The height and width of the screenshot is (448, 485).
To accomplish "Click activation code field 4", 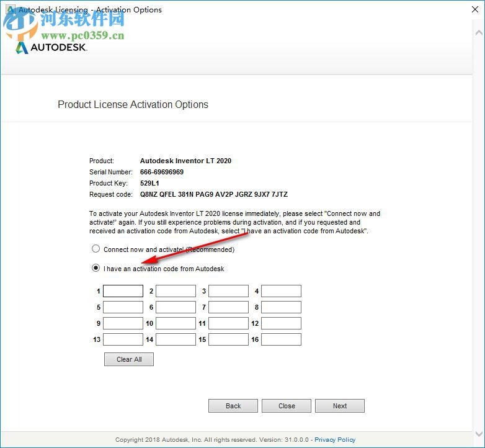I will pyautogui.click(x=281, y=291).
